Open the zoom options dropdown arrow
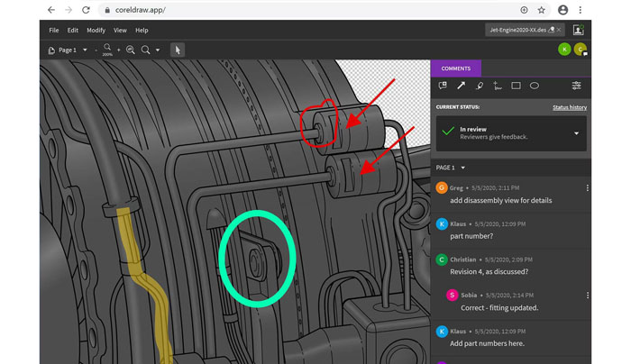This screenshot has height=364, width=631. pyautogui.click(x=158, y=50)
